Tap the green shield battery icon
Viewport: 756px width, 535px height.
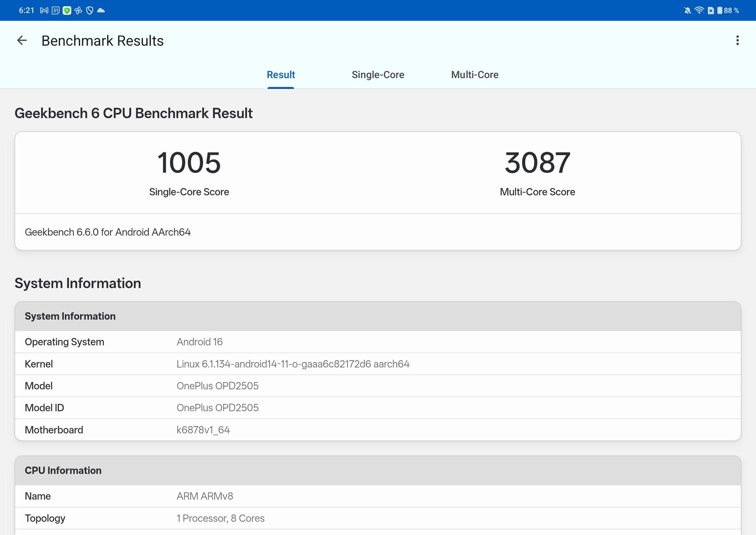(x=67, y=11)
